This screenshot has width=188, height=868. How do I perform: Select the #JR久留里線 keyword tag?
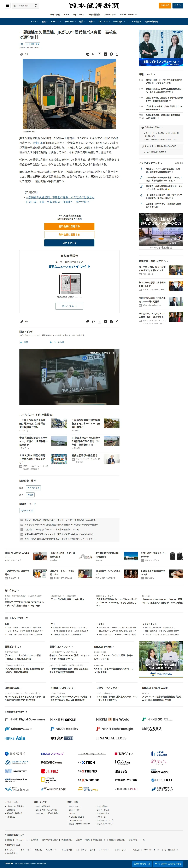pos(27,510)
